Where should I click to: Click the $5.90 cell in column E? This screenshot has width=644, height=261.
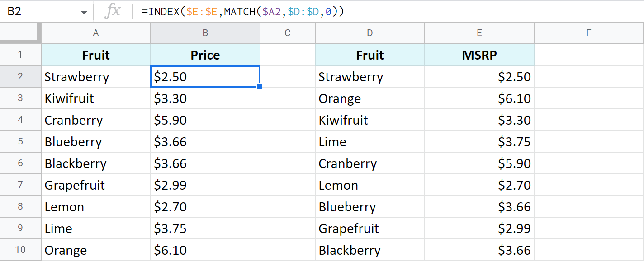click(479, 163)
